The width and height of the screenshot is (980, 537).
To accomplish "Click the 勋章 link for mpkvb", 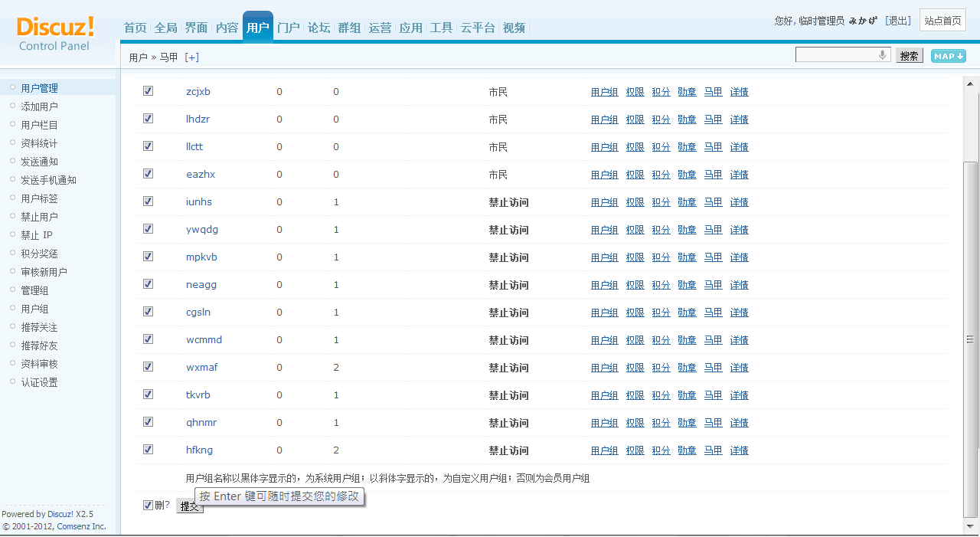I will [x=688, y=257].
